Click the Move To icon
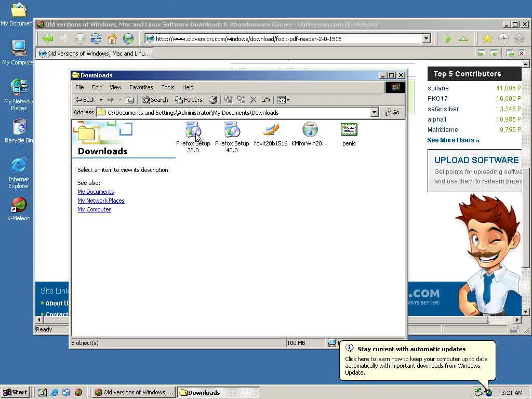Screen dimensions: 532x399 pyautogui.click(x=229, y=100)
